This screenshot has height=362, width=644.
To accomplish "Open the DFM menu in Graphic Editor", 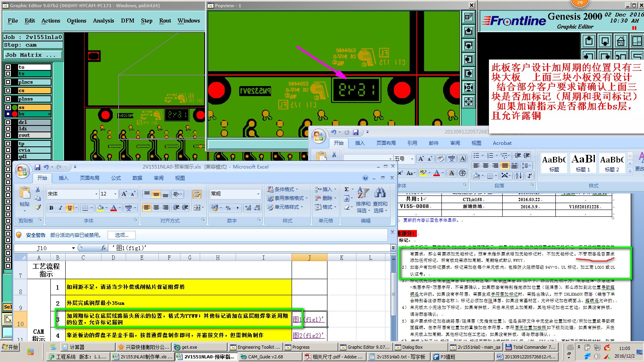I will (128, 21).
